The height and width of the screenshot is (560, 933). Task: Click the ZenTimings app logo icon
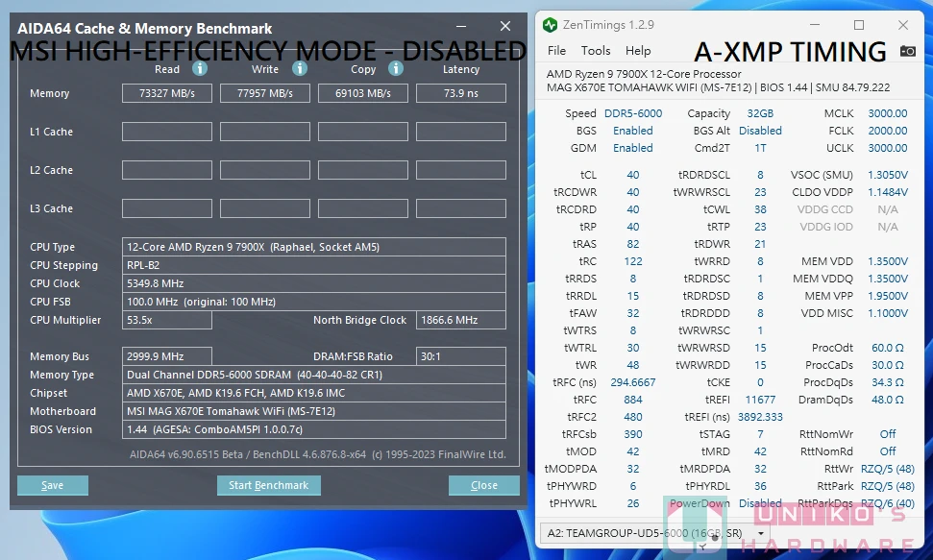[x=550, y=25]
